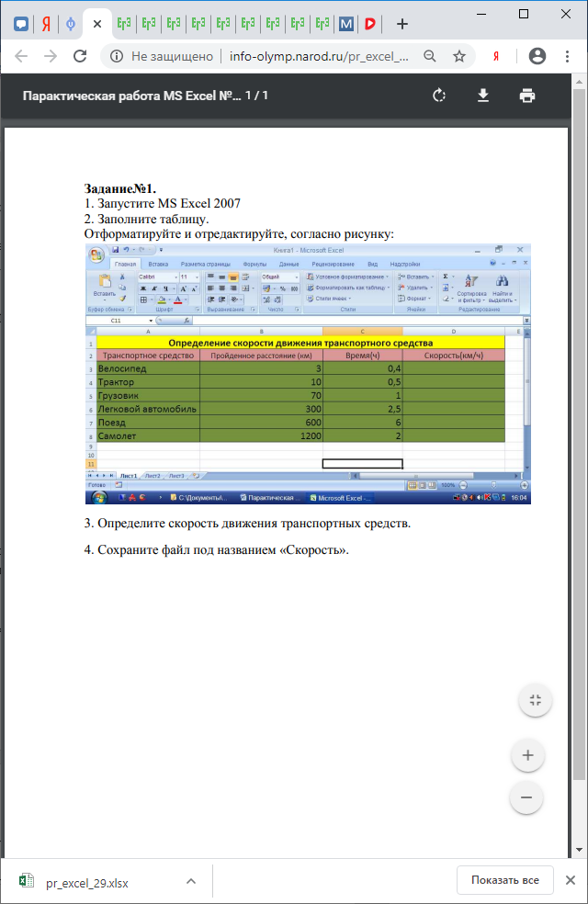Click the 'Парактическая работа MS Excel' PDF title

131,96
